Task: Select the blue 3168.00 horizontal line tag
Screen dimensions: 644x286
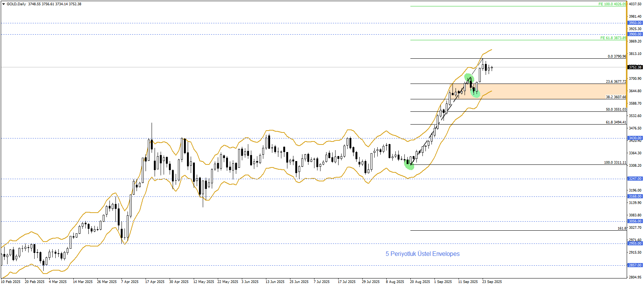Action: click(635, 196)
